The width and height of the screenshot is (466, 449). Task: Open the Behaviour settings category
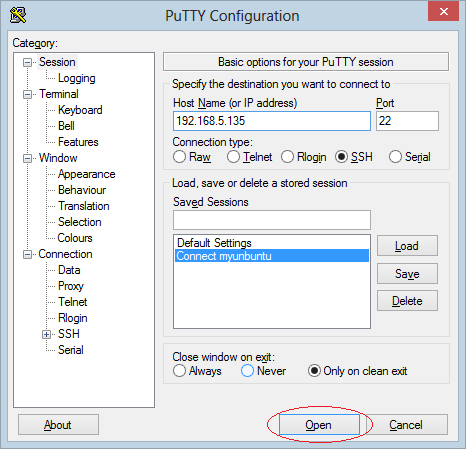click(x=82, y=190)
